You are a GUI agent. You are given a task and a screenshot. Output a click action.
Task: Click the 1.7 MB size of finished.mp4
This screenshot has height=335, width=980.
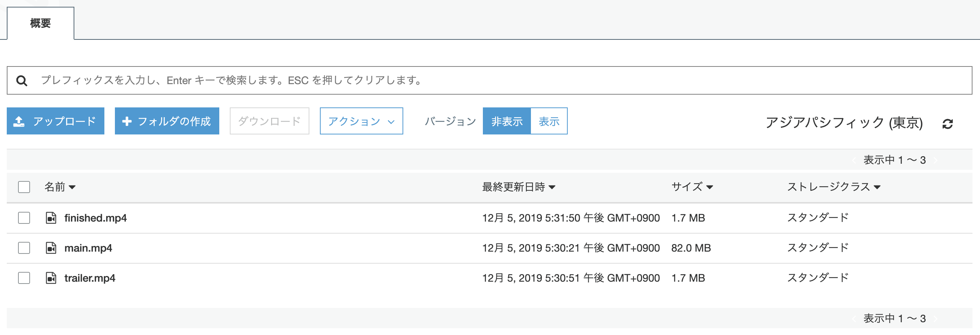[x=688, y=218]
